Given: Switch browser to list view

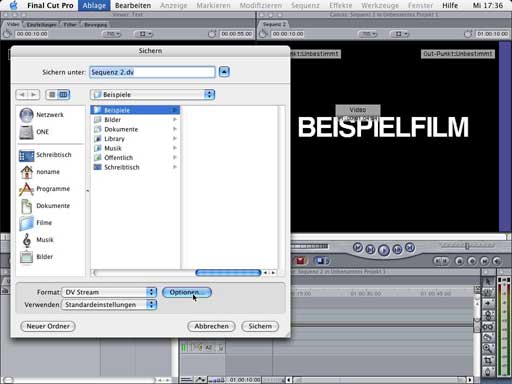Looking at the screenshot, I should coord(52,95).
